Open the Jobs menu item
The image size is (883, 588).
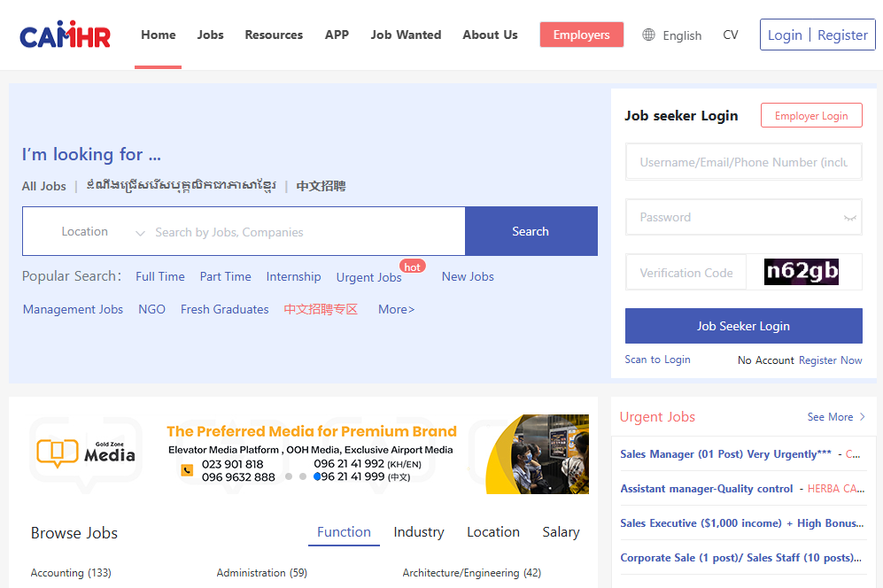[210, 35]
